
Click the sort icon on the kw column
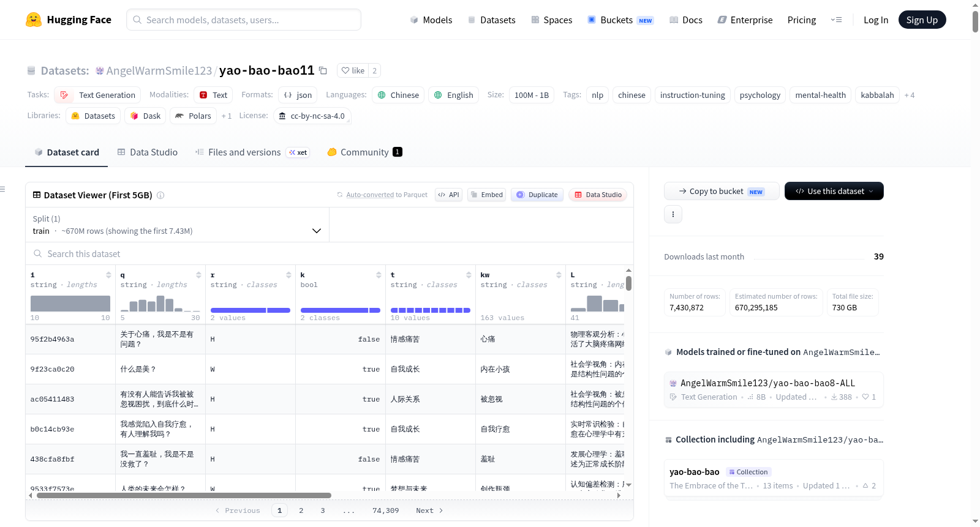[559, 275]
